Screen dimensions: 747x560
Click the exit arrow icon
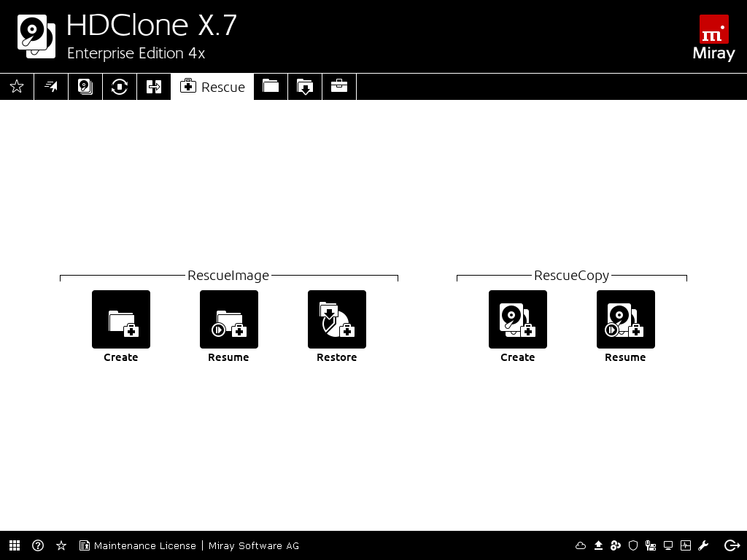732,545
